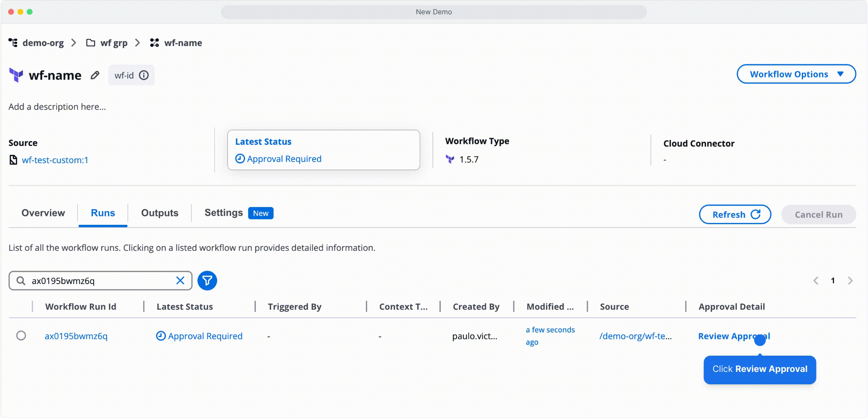
Task: Click the workflow icon in the breadcrumb
Action: coord(154,43)
